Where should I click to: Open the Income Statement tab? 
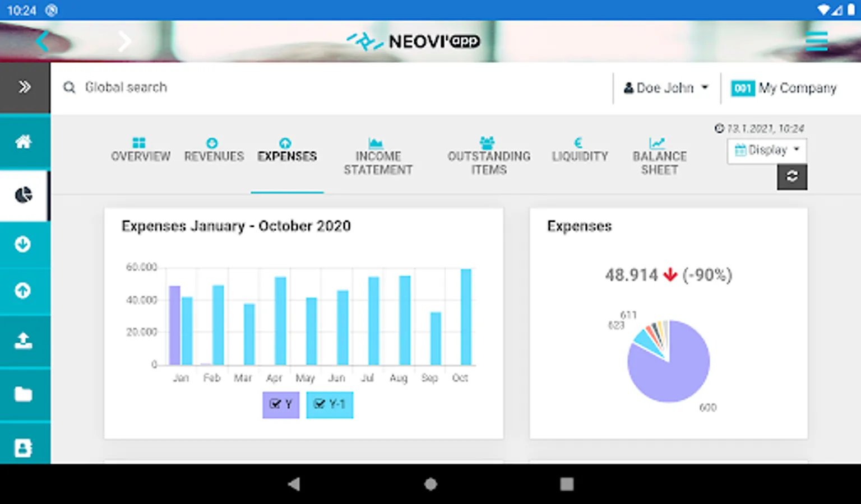tap(378, 157)
